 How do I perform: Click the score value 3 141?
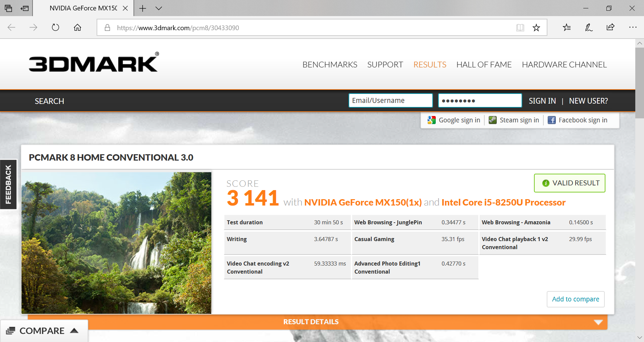[253, 198]
